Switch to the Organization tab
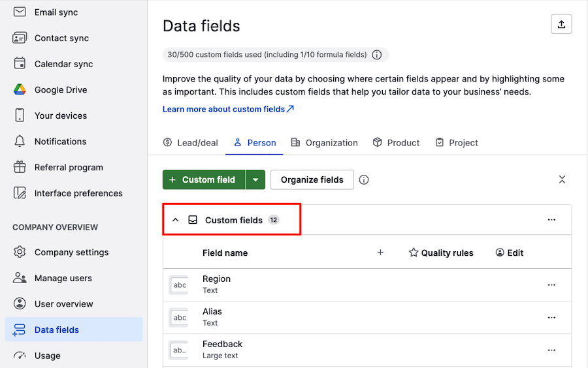 point(324,143)
